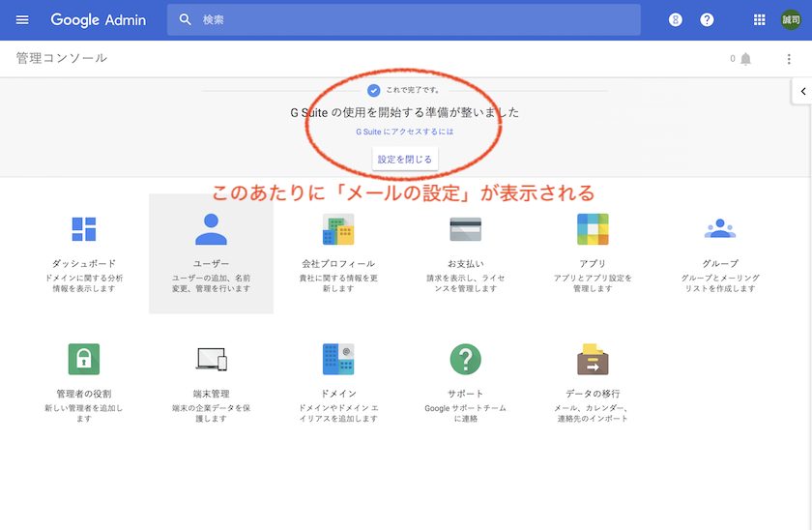The height and width of the screenshot is (530, 812).
Task: Open the 誠司 account avatar
Action: coord(791,19)
